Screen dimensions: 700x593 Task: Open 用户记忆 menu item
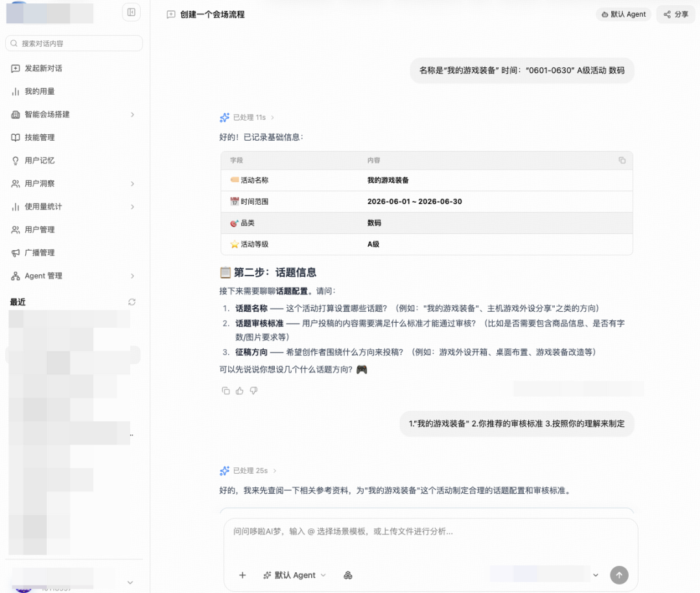click(74, 161)
